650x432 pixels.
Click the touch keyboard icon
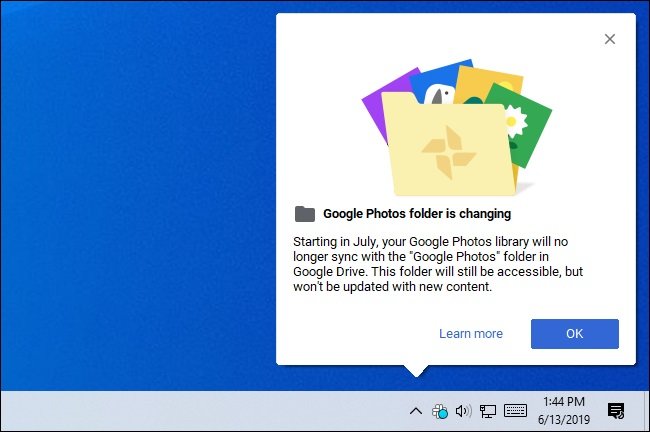pyautogui.click(x=516, y=411)
